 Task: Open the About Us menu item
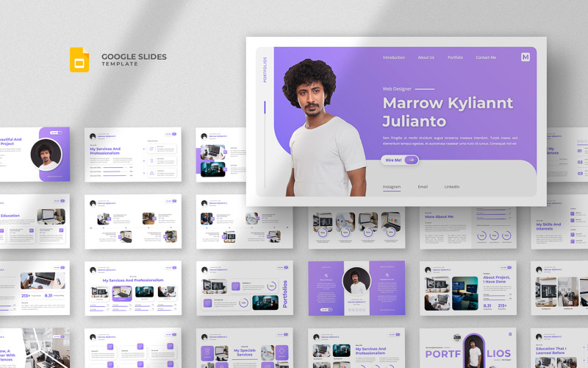tap(426, 57)
